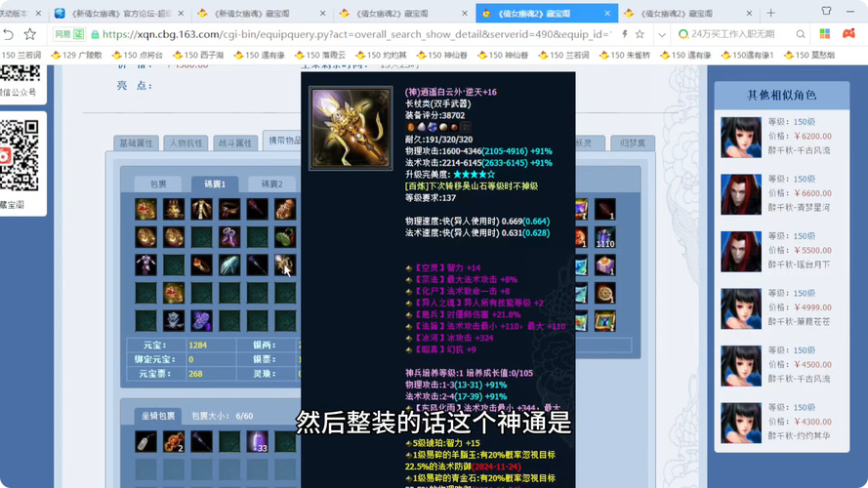Switch to 《新倩女幽魂》官方论坛 browser tab
868x488 pixels.
coord(121,13)
